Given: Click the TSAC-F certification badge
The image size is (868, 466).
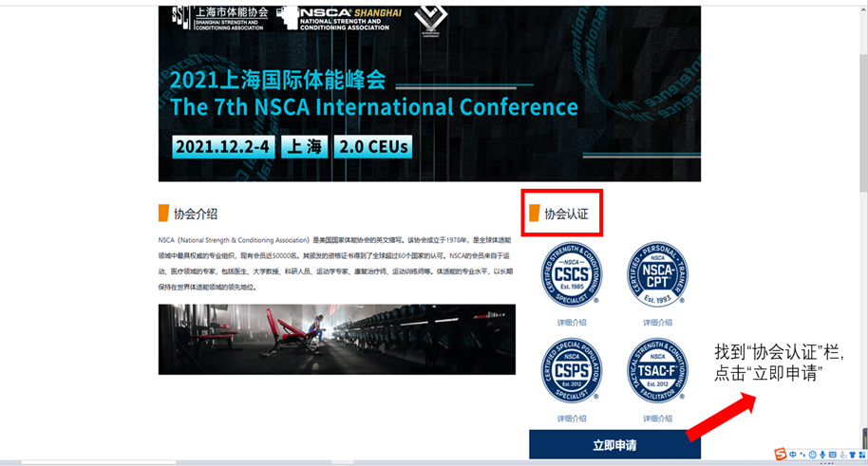Looking at the screenshot, I should pyautogui.click(x=657, y=370).
